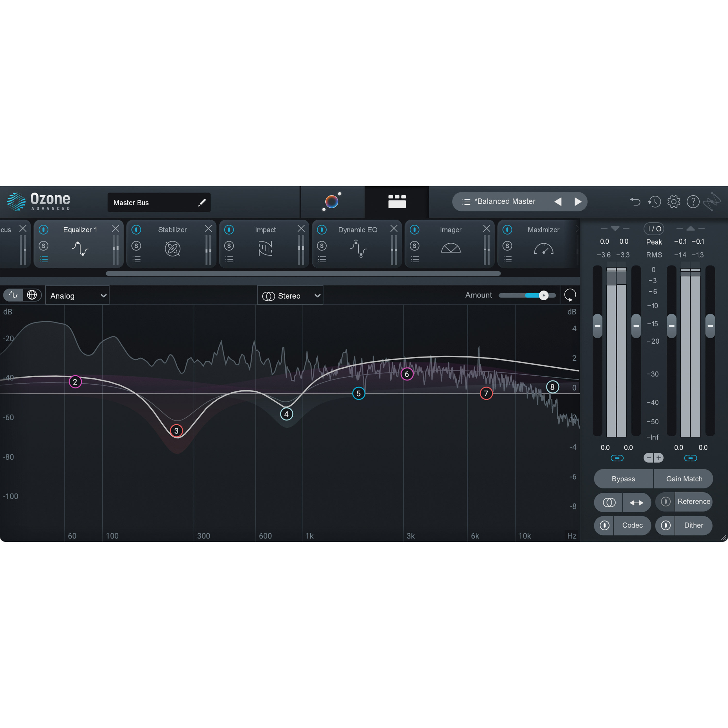Open the Analog EQ mode dropdown
This screenshot has width=728, height=728.
(x=77, y=295)
